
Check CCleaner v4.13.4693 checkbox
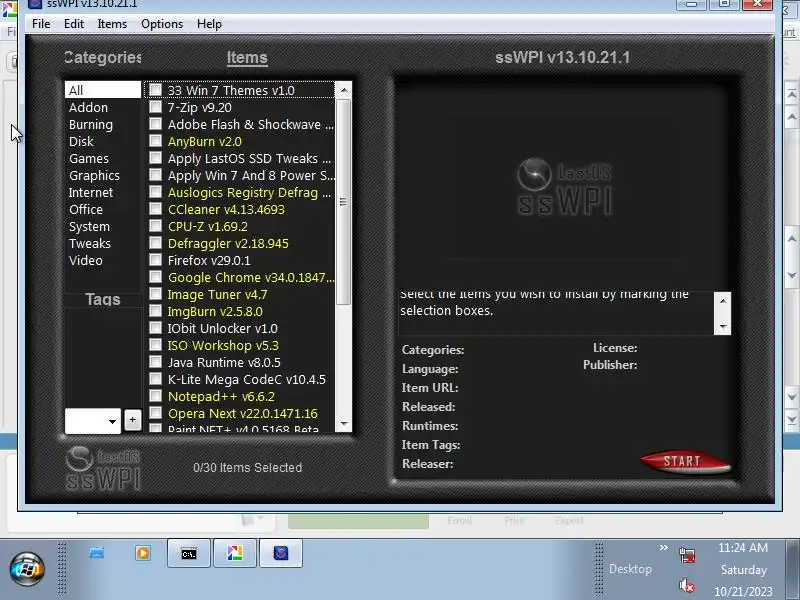(x=156, y=209)
